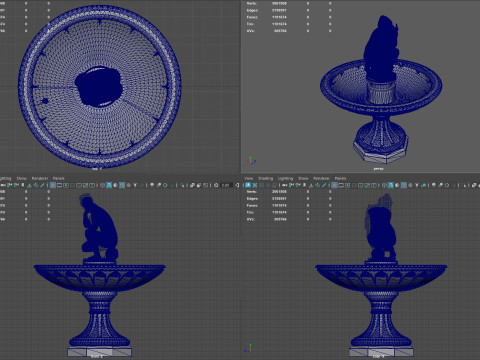Click Ambient Occlusion icon in bottom-right panel
The height and width of the screenshot is (360, 480).
[433, 185]
